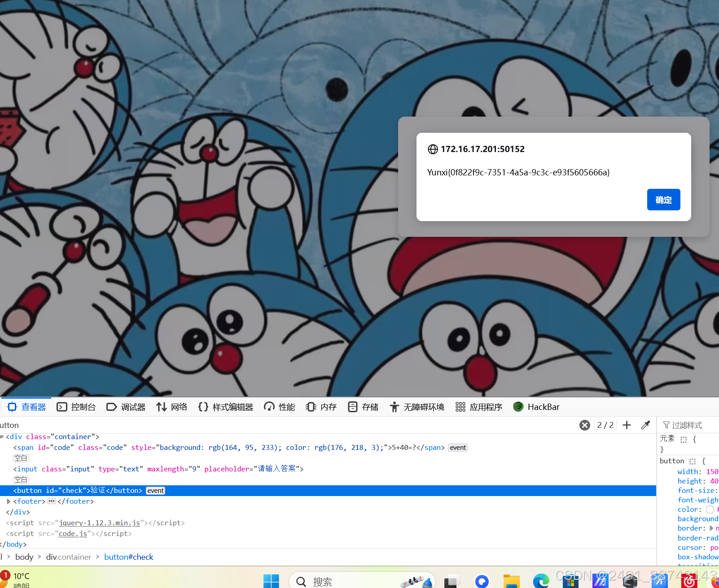Open the 查看器 inspector tab
Image resolution: width=719 pixels, height=588 pixels.
(x=26, y=407)
